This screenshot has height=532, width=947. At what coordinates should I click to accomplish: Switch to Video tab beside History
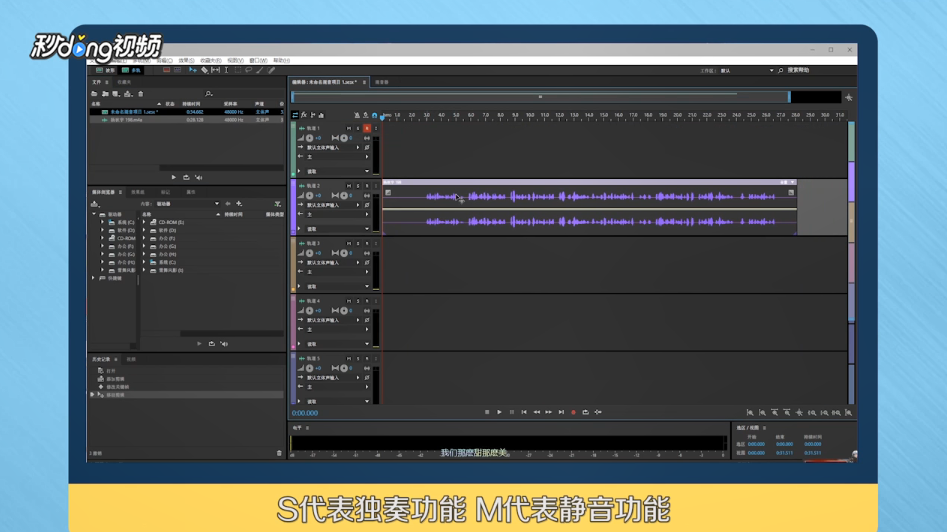tap(131, 359)
